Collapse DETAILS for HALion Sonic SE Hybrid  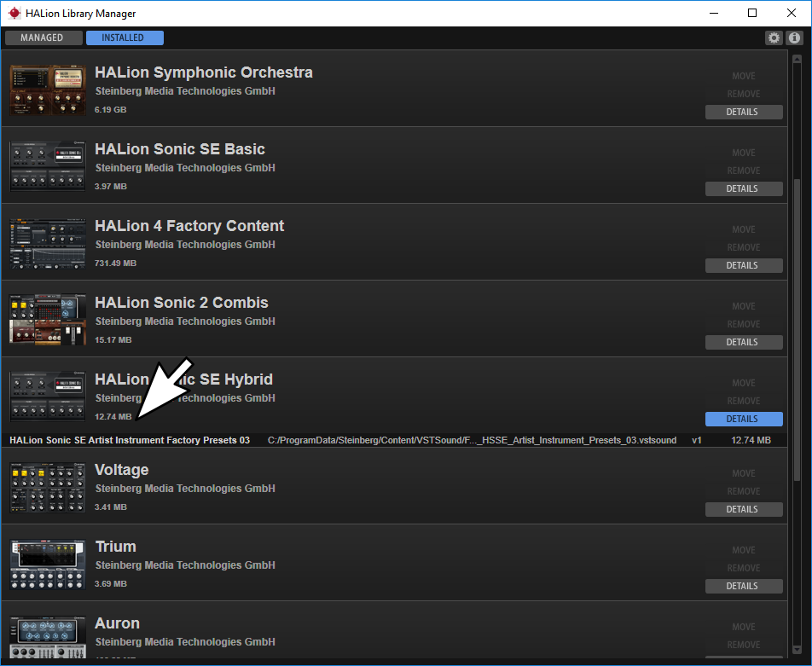[x=744, y=419]
